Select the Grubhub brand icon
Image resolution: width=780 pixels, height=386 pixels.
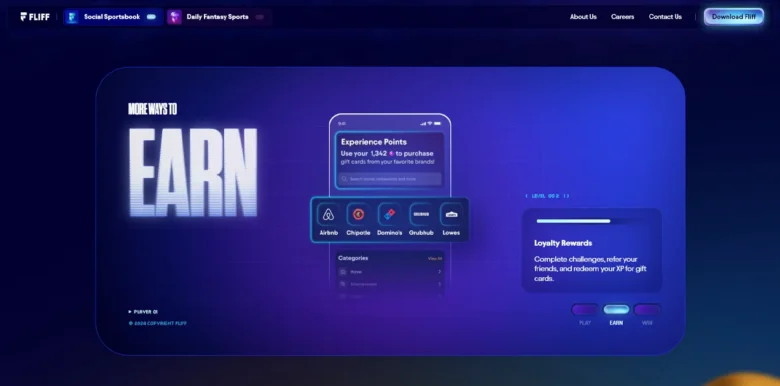pyautogui.click(x=420, y=214)
